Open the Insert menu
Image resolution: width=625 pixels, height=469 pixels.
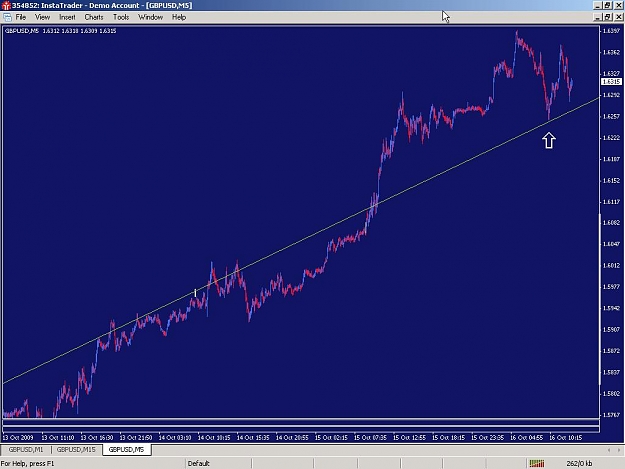tap(67, 17)
